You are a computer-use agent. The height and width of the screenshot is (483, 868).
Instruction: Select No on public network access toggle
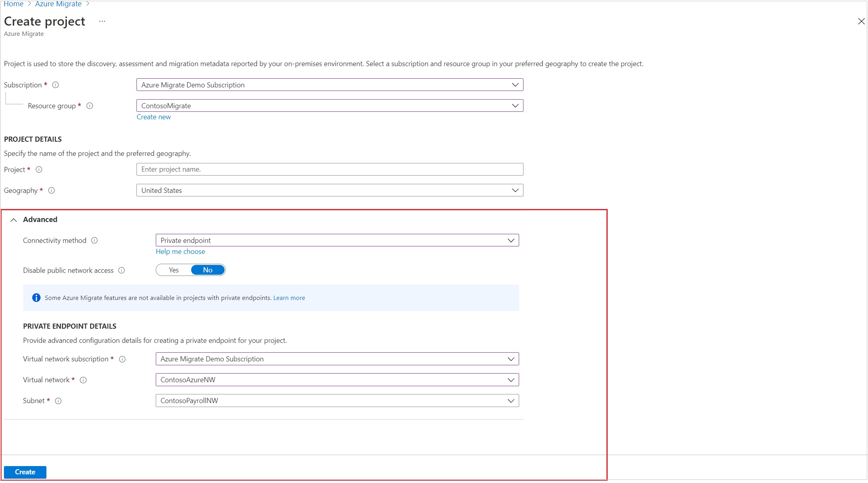tap(208, 270)
